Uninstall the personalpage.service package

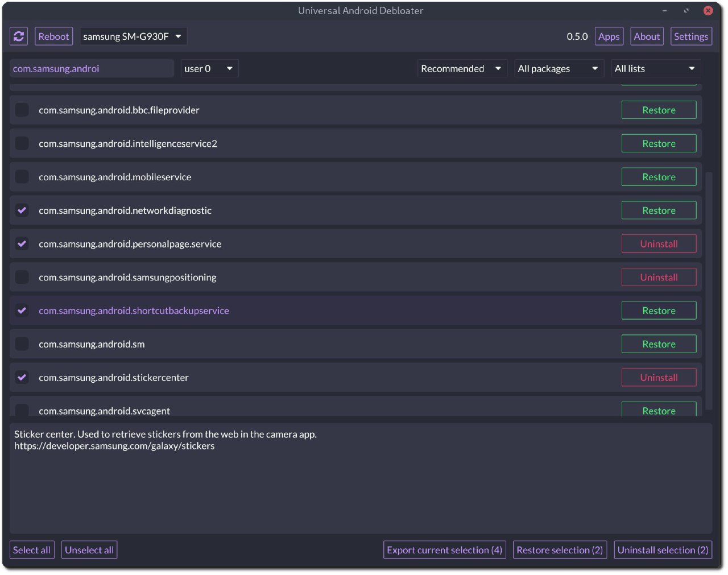659,244
